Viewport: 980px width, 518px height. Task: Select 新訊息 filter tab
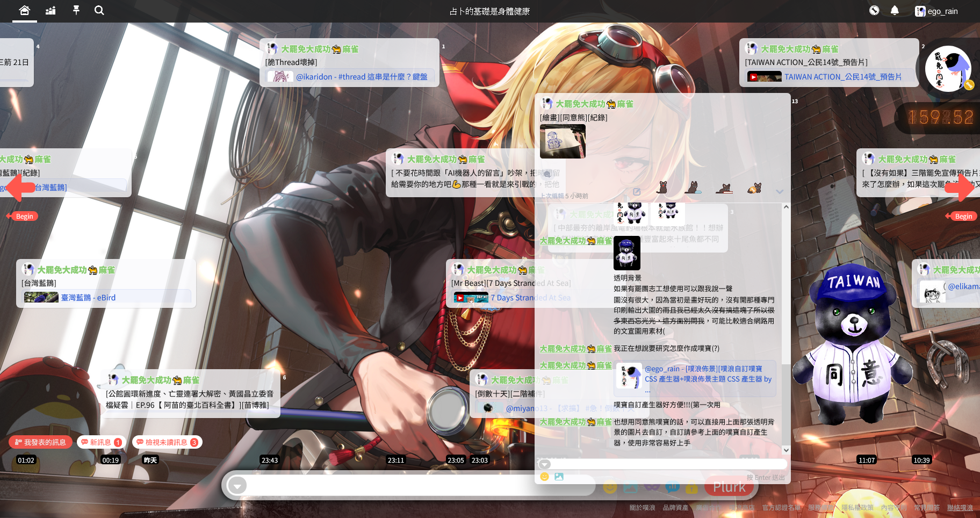pyautogui.click(x=101, y=442)
